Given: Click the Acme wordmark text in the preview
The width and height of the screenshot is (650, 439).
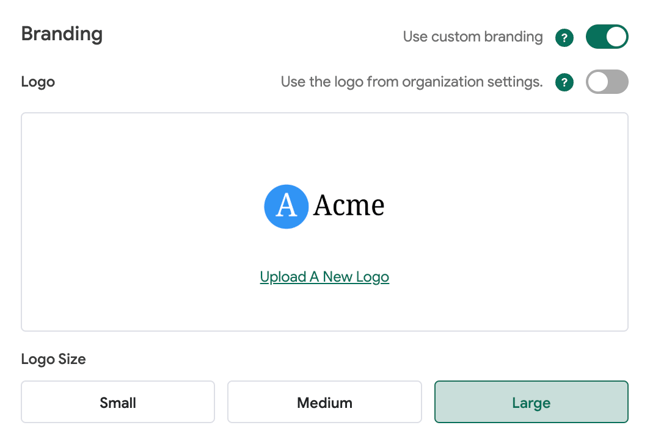Looking at the screenshot, I should click(348, 206).
